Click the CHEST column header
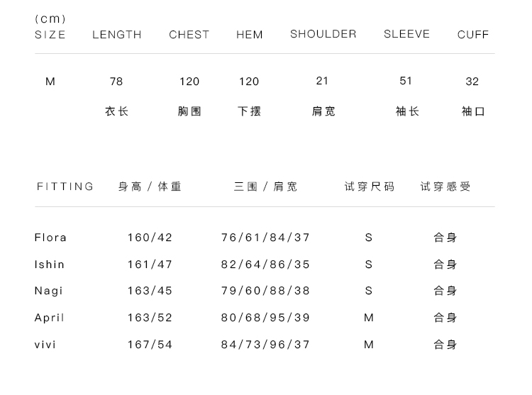 point(189,35)
